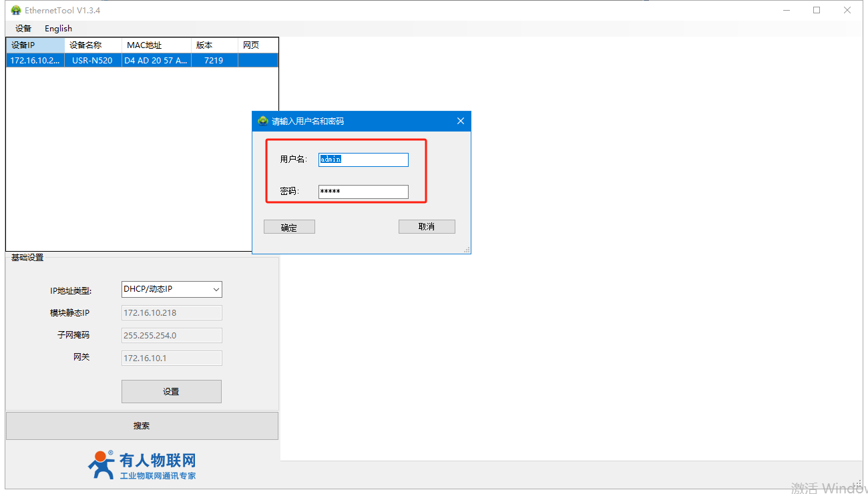The height and width of the screenshot is (494, 868).
Task: Start device search with 搜索 button
Action: [142, 426]
